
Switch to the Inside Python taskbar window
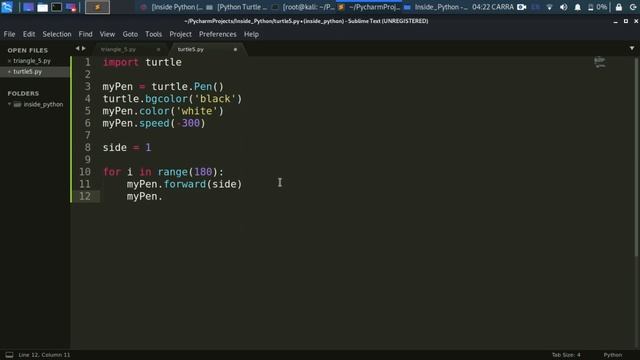(172, 7)
